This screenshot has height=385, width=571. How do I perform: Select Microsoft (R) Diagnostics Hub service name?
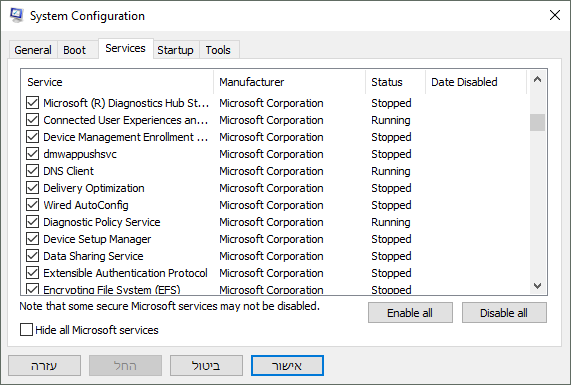126,103
